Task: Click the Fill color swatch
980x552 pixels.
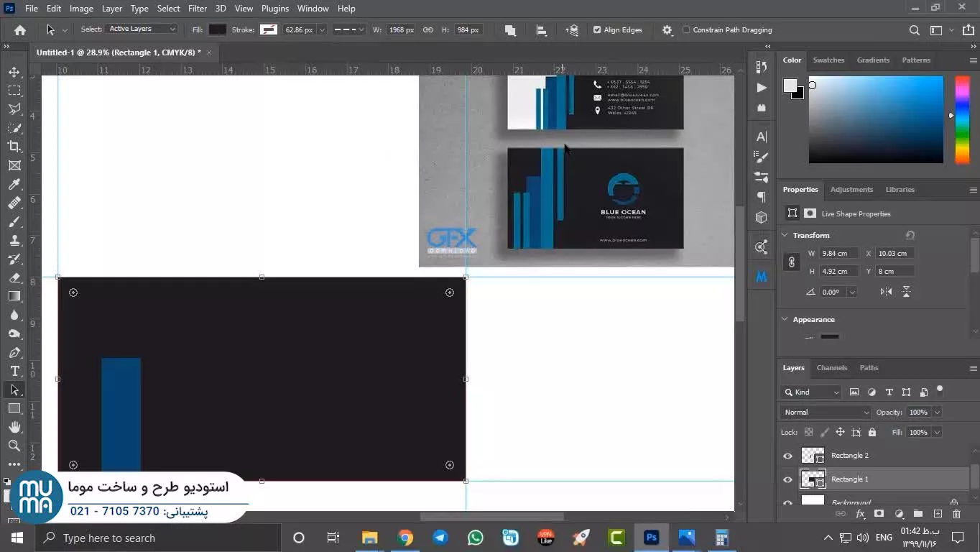Action: [x=218, y=30]
